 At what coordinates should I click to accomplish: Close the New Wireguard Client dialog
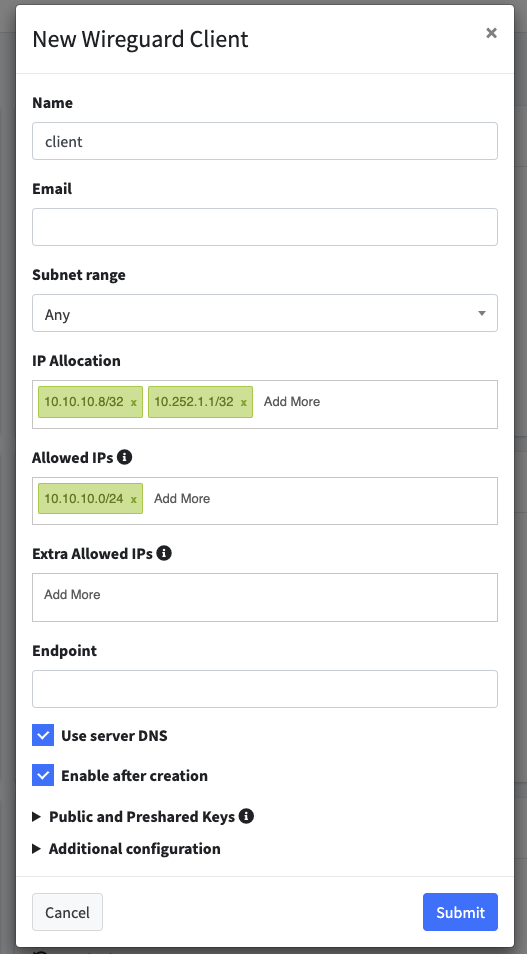pos(491,33)
